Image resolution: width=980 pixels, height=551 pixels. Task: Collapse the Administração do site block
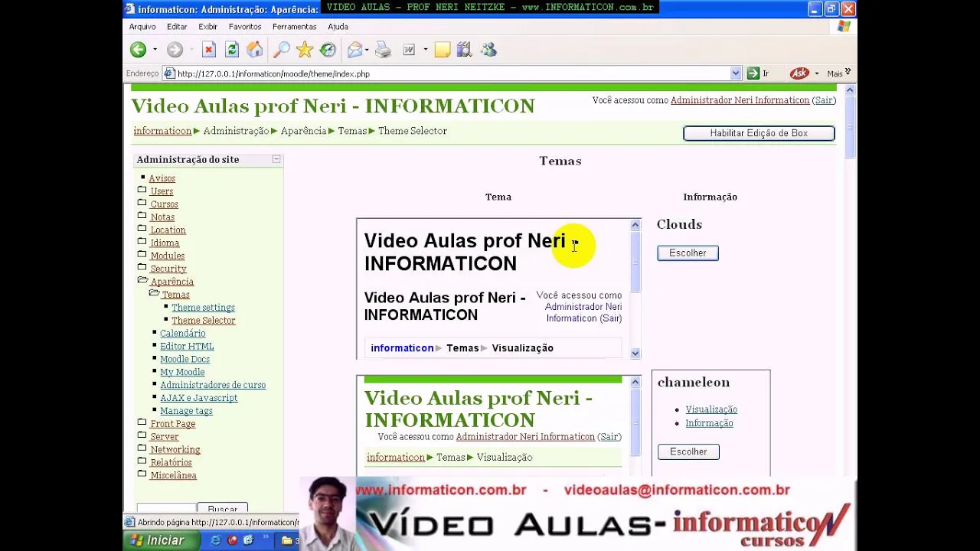coord(276,159)
